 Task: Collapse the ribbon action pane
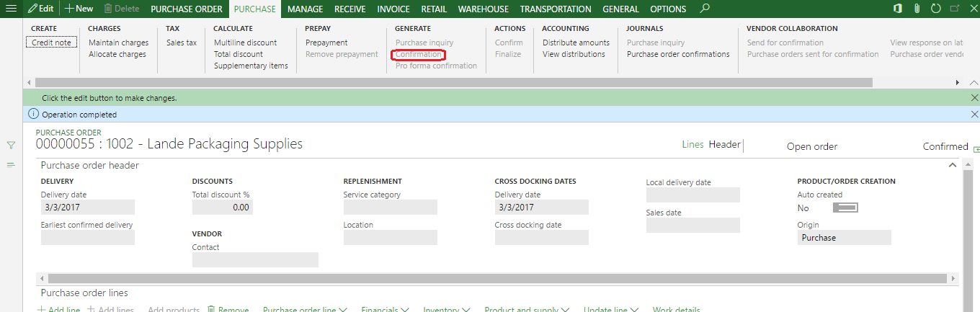pyautogui.click(x=974, y=83)
